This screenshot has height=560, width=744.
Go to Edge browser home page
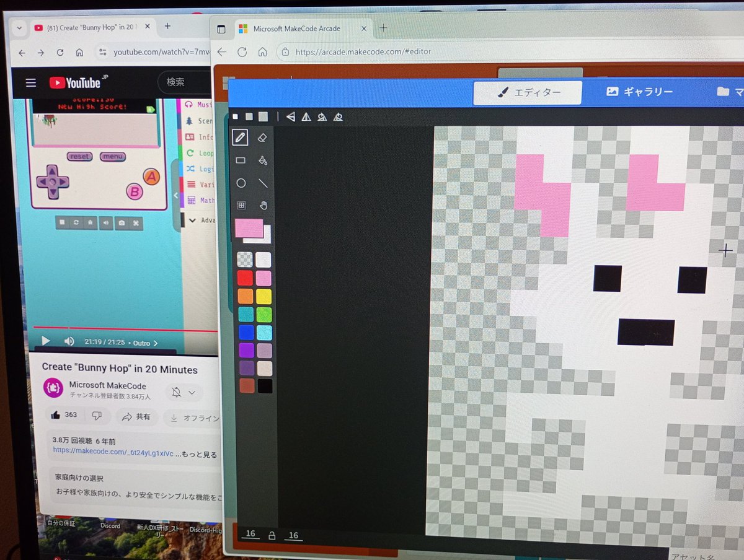263,52
